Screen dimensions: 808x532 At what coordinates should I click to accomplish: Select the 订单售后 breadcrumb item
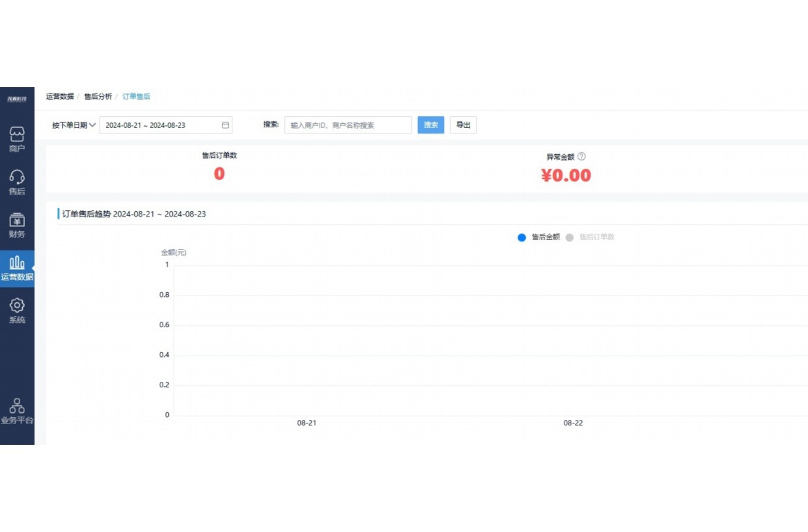pyautogui.click(x=136, y=97)
